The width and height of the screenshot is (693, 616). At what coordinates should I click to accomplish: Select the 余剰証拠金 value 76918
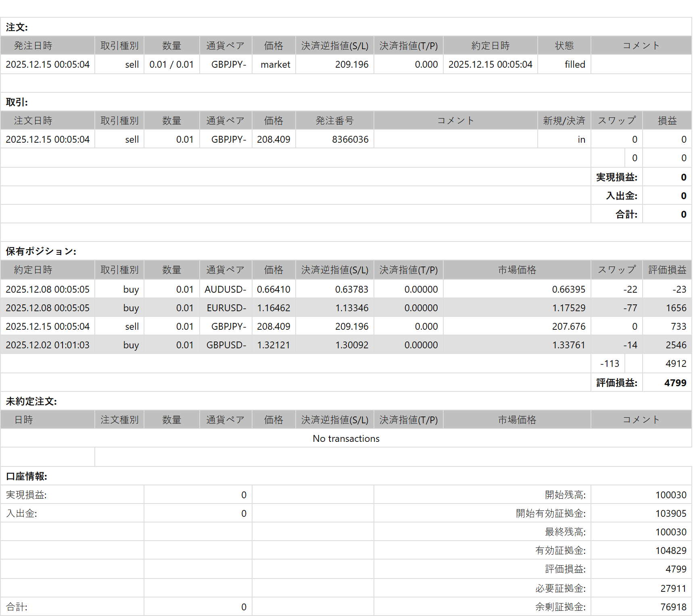[x=673, y=607]
